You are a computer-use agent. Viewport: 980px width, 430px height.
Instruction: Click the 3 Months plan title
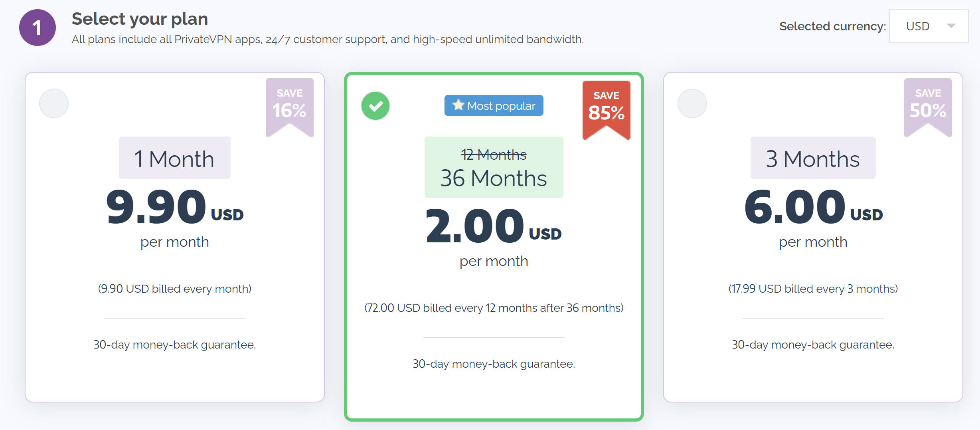813,158
